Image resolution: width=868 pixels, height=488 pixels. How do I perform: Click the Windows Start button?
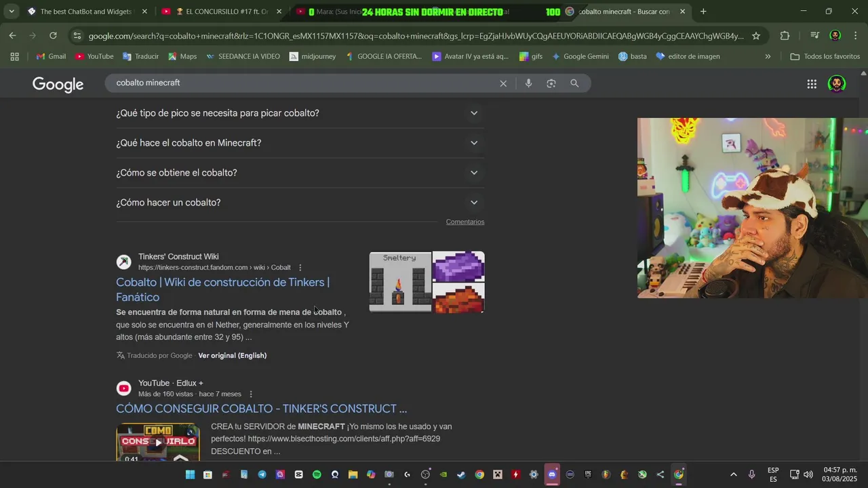[190, 474]
